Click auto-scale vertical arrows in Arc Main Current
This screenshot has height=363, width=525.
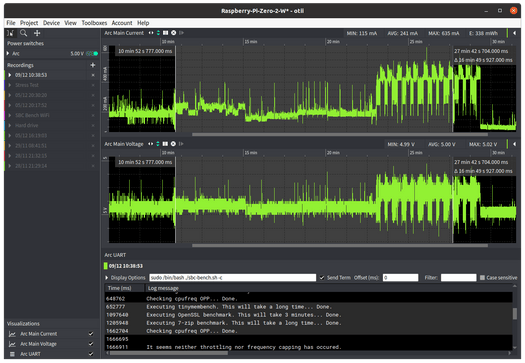click(158, 33)
